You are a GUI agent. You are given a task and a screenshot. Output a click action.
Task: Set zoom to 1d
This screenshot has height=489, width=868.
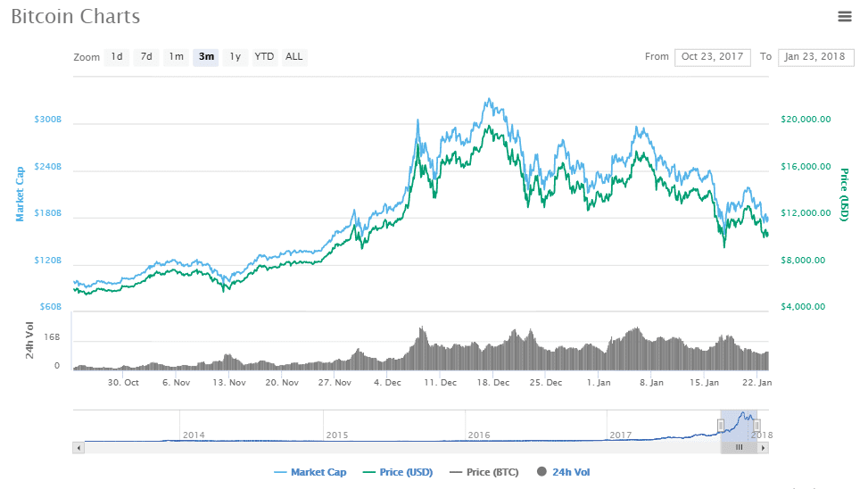117,57
